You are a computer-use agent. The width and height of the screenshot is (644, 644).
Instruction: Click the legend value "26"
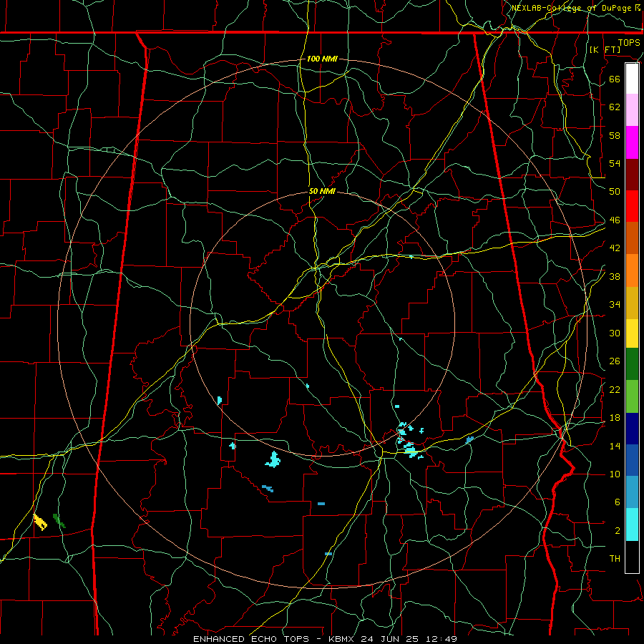[615, 361]
